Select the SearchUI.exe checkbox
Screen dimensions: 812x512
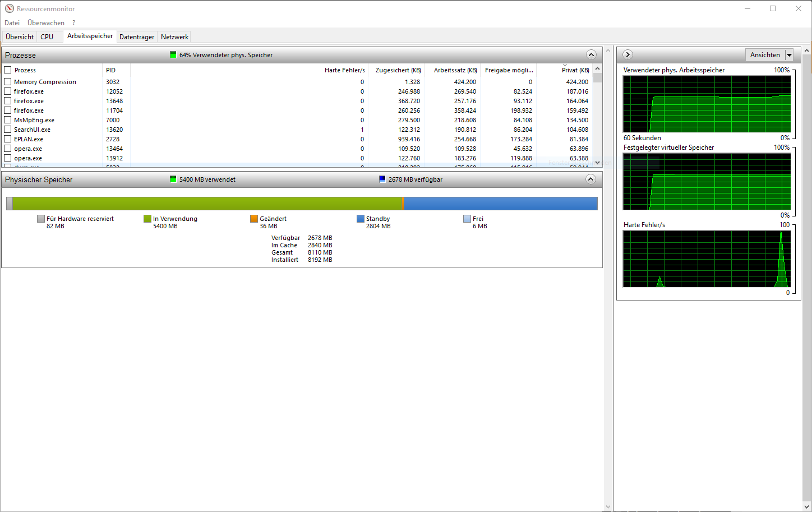click(x=8, y=130)
